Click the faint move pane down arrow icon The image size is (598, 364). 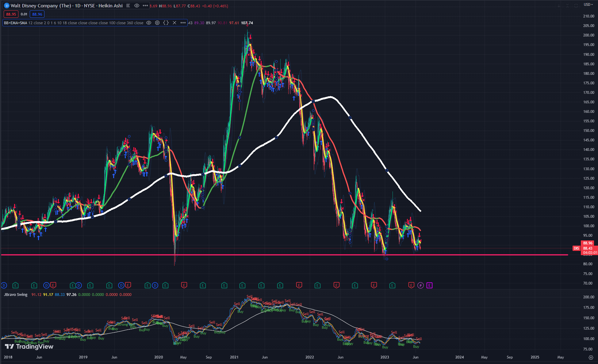(559, 6)
